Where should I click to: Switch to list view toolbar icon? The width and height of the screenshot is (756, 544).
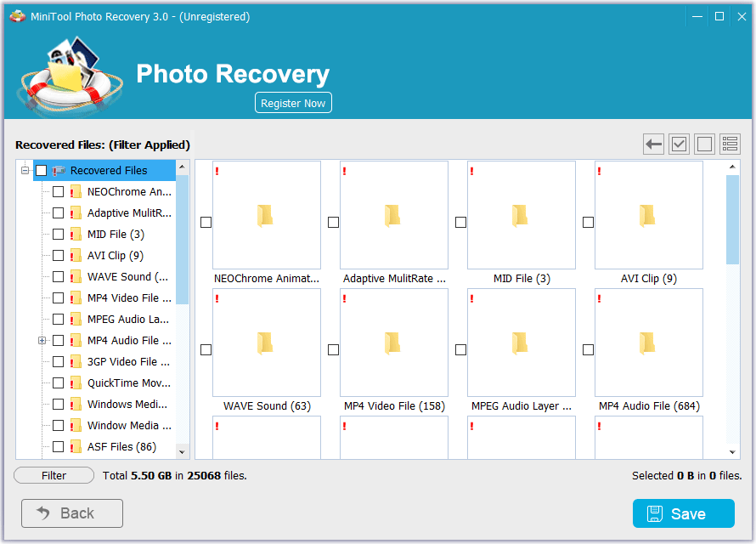730,144
